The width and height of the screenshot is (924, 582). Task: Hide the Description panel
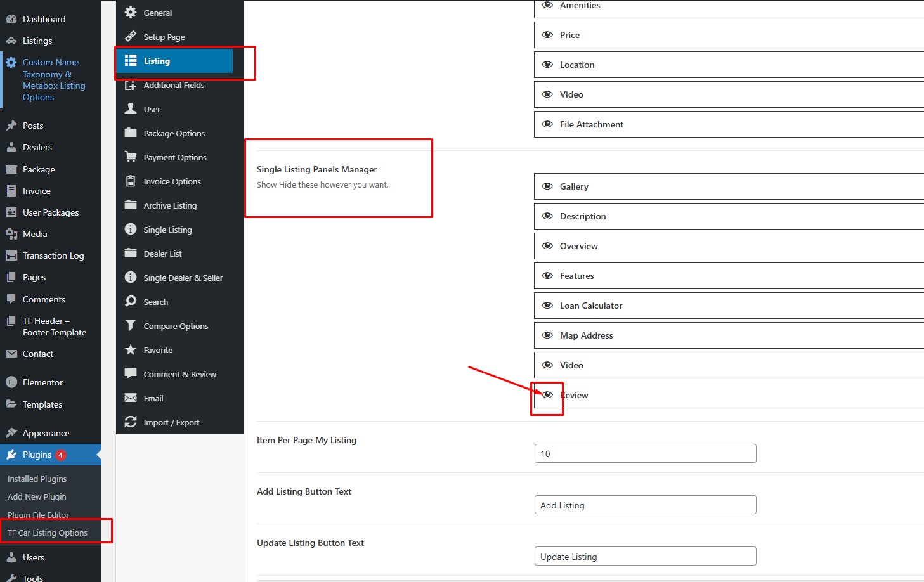547,216
